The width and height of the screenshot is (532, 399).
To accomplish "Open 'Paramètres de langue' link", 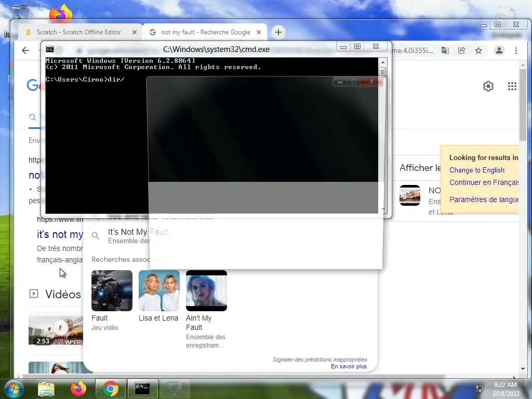I will click(484, 199).
